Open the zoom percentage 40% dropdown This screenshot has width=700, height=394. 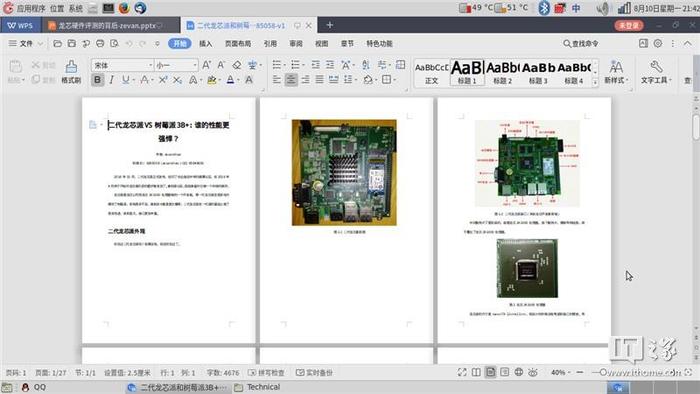pos(561,372)
